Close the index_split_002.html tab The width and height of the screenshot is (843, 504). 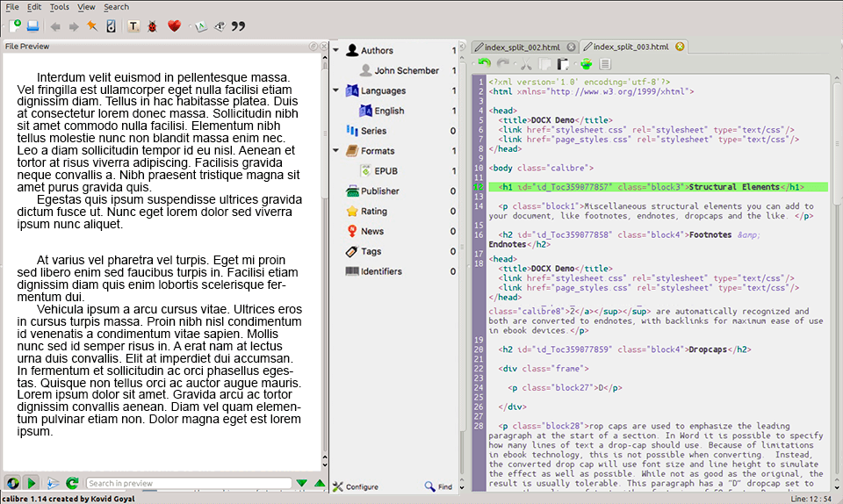coord(571,47)
